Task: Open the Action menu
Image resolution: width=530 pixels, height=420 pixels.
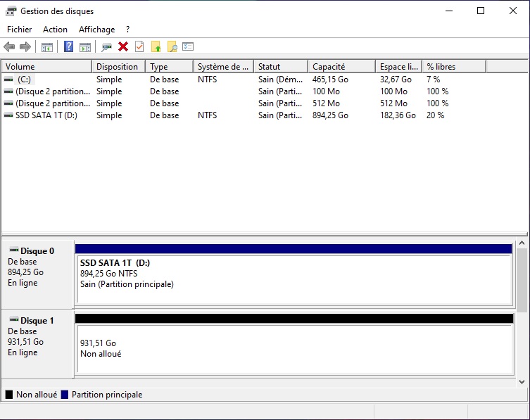Action: [x=55, y=30]
